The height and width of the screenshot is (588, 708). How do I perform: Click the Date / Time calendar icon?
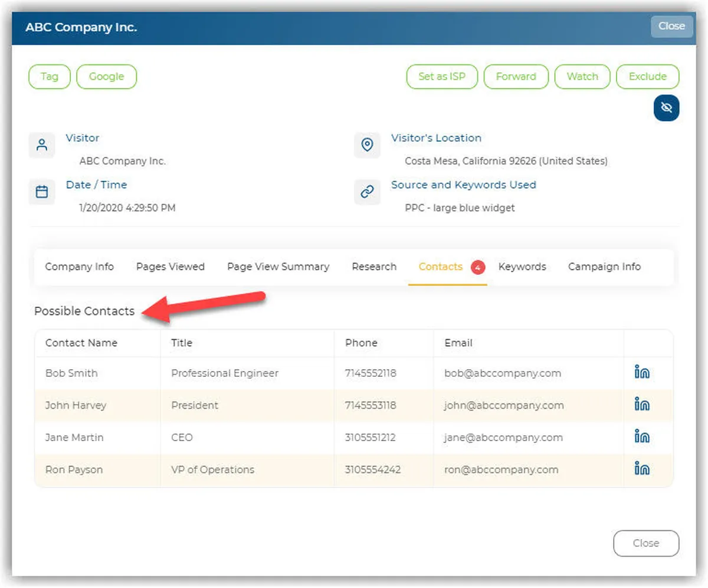[42, 192]
